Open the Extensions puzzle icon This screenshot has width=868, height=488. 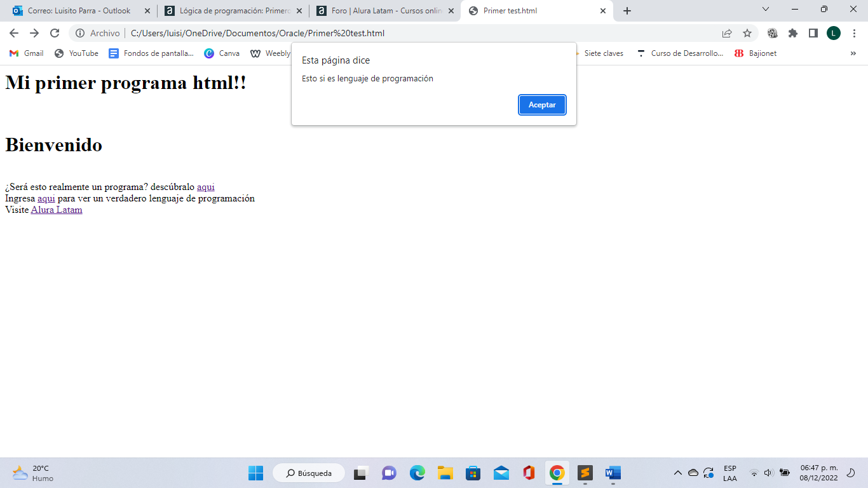click(x=793, y=33)
